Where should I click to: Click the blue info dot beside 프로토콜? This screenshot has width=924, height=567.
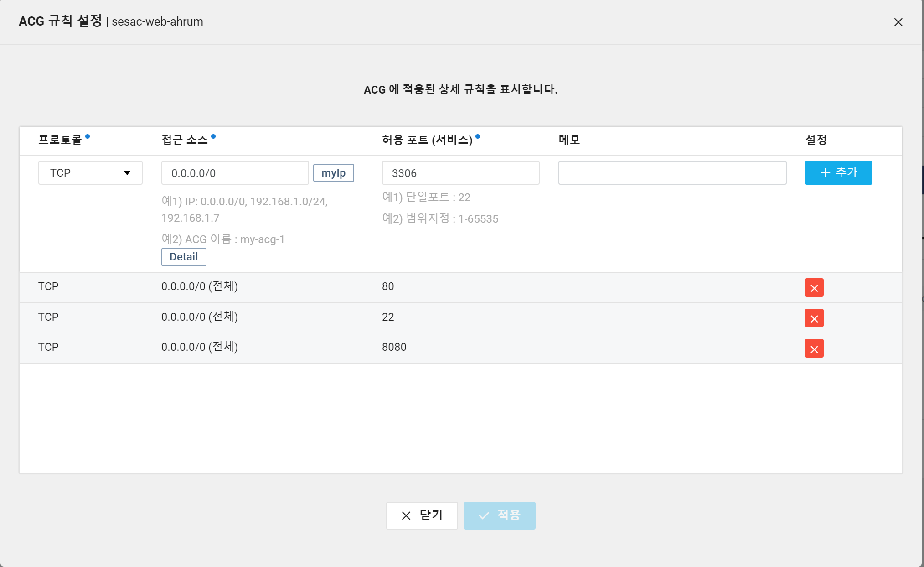(x=88, y=136)
